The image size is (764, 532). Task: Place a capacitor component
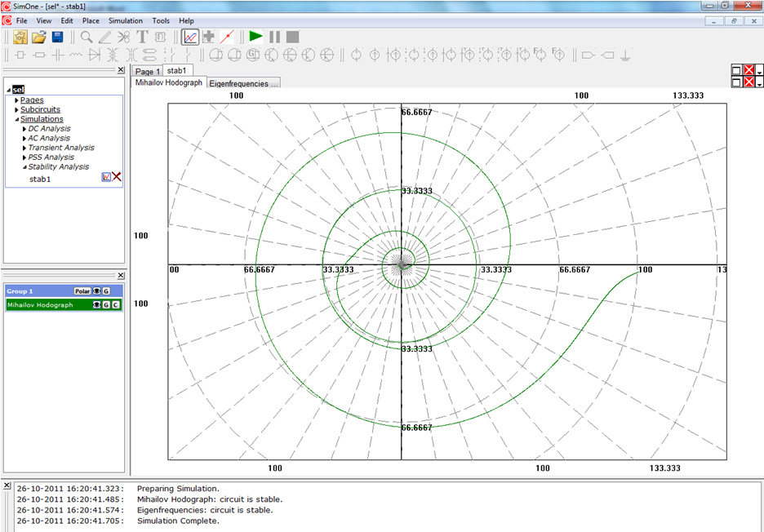pyautogui.click(x=58, y=55)
